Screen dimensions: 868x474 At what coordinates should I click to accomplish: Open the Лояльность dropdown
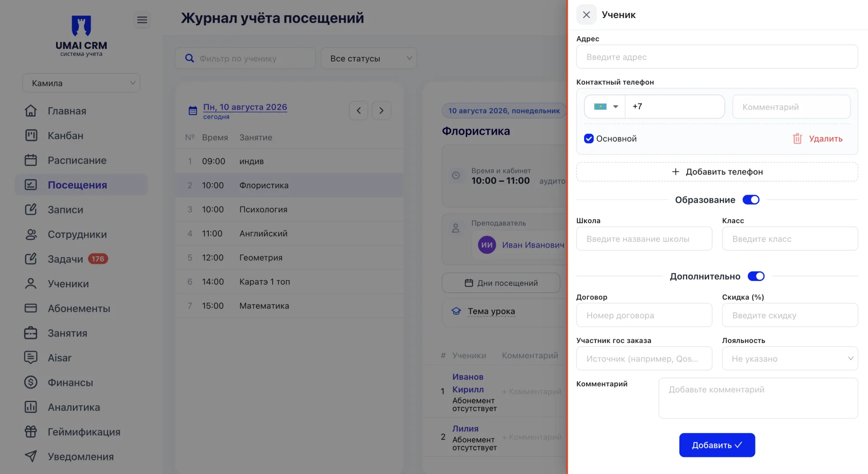pos(790,358)
